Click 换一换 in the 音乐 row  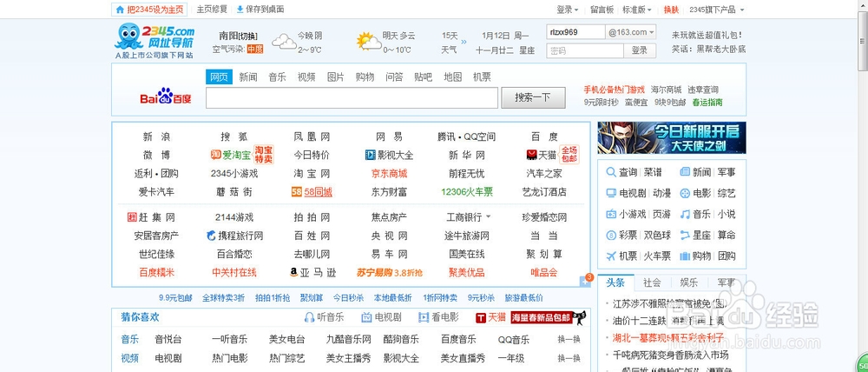tap(569, 339)
